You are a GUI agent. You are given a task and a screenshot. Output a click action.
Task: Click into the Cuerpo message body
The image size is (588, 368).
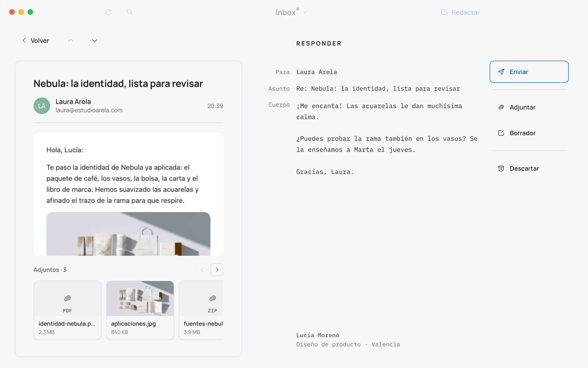[387, 139]
